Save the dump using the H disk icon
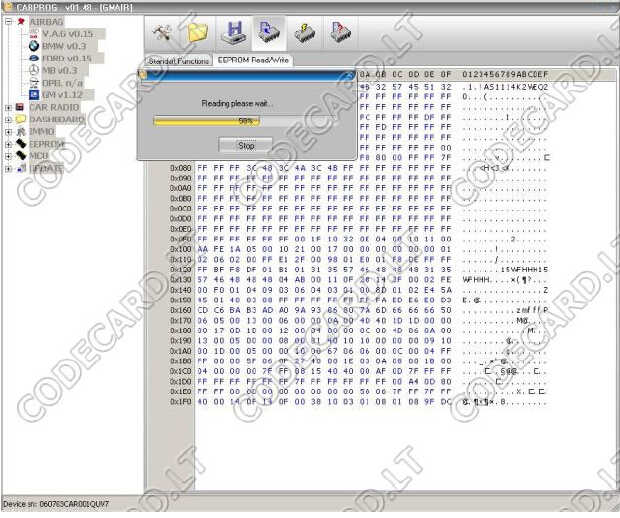This screenshot has height=518, width=620. coord(234,33)
